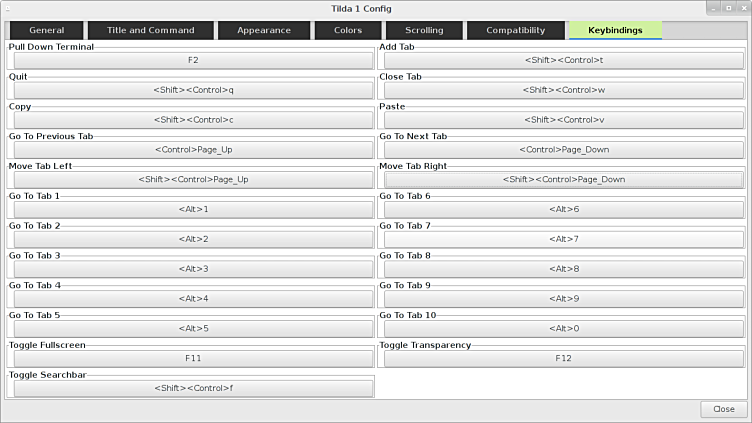Switch to the Compatibility tab
Viewport: 752px width, 423px height.
click(x=515, y=30)
